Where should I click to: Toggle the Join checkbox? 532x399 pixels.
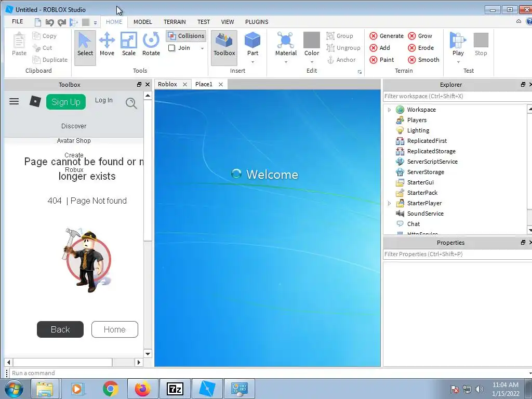coord(171,48)
